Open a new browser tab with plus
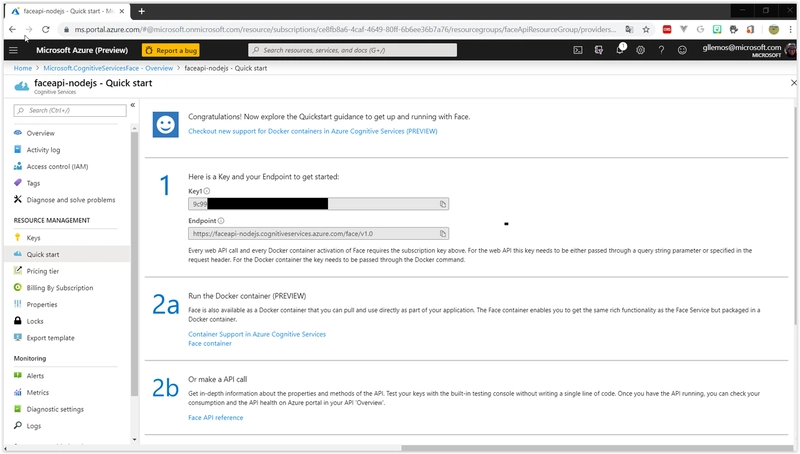This screenshot has width=800, height=454. [x=141, y=11]
